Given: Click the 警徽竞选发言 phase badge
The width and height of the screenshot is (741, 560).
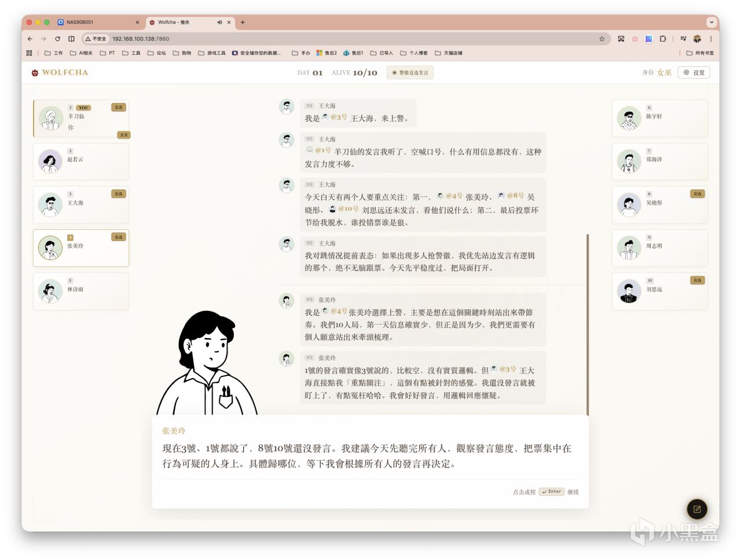Looking at the screenshot, I should tap(410, 73).
